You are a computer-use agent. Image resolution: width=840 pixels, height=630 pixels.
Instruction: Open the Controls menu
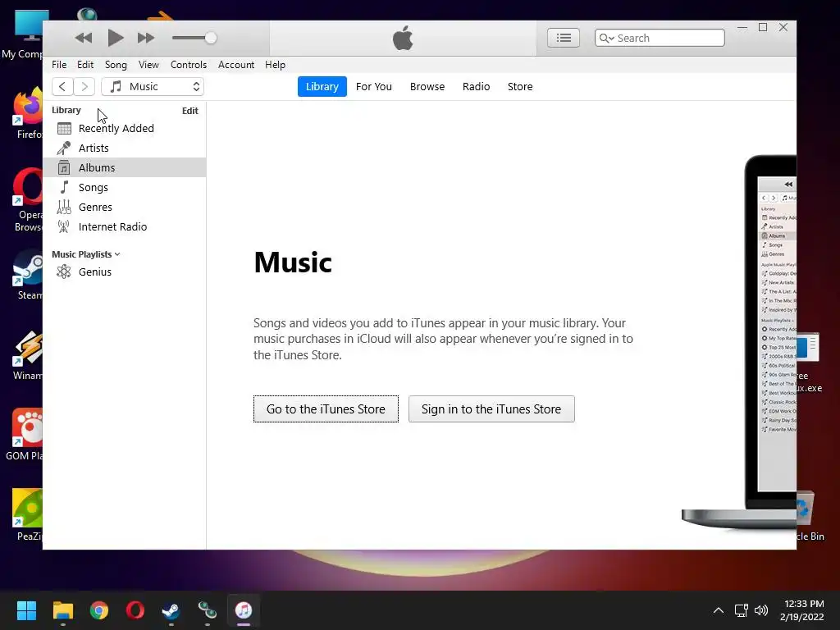[x=189, y=65]
